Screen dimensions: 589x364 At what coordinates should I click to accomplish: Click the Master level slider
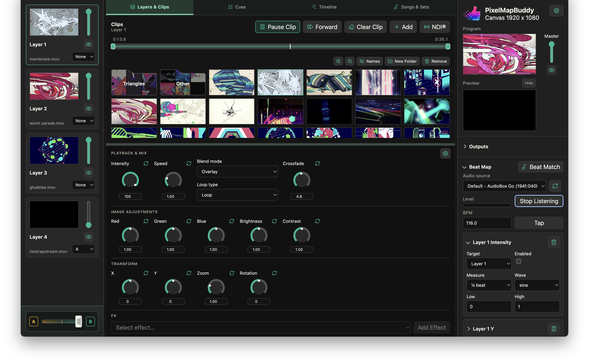pos(551,52)
